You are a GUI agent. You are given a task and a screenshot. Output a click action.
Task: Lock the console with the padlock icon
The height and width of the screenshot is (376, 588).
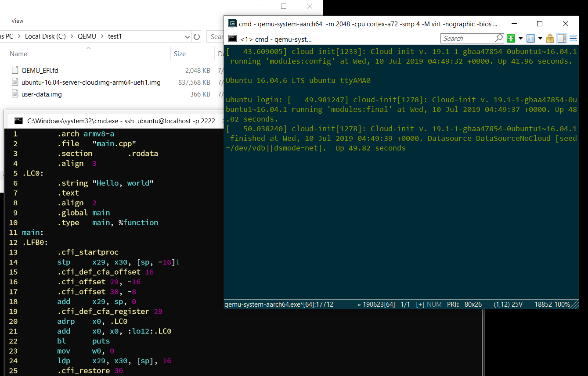[549, 38]
